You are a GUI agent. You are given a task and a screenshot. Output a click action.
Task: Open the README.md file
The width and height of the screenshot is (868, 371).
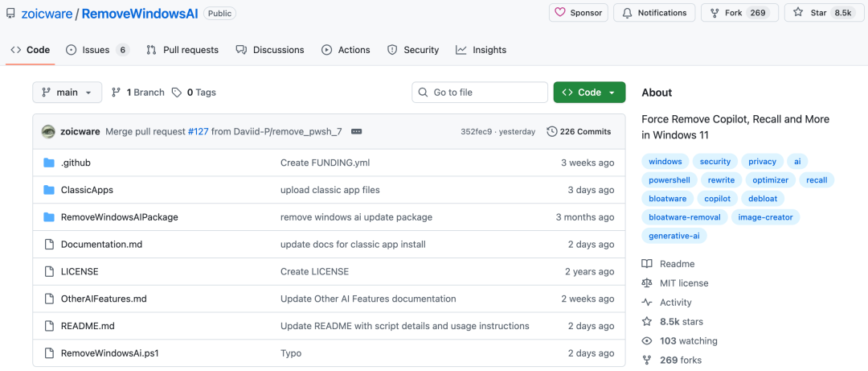pyautogui.click(x=88, y=326)
